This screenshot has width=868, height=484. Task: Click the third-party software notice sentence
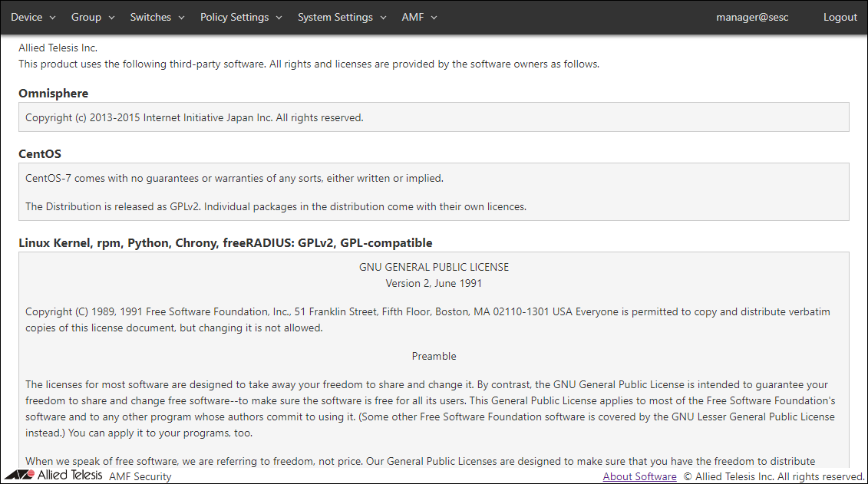[x=309, y=64]
